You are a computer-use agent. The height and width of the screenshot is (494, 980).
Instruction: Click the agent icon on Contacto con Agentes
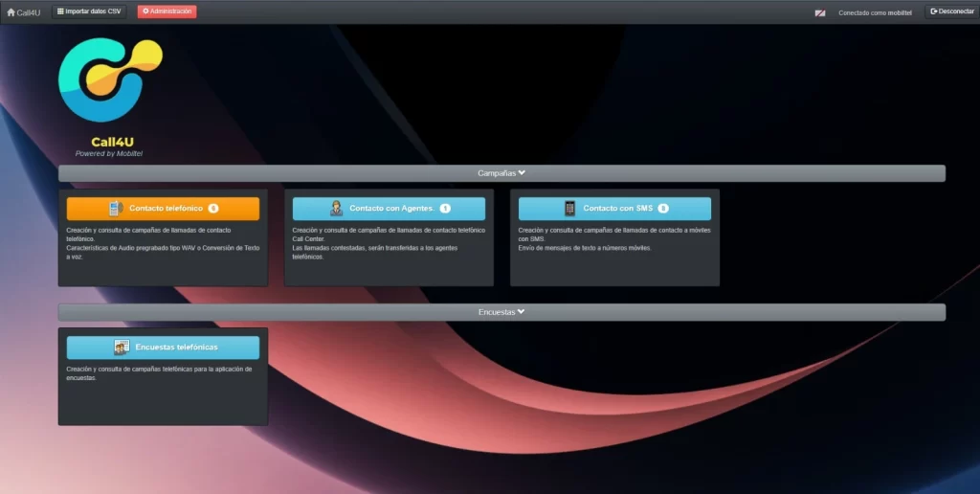tap(336, 209)
